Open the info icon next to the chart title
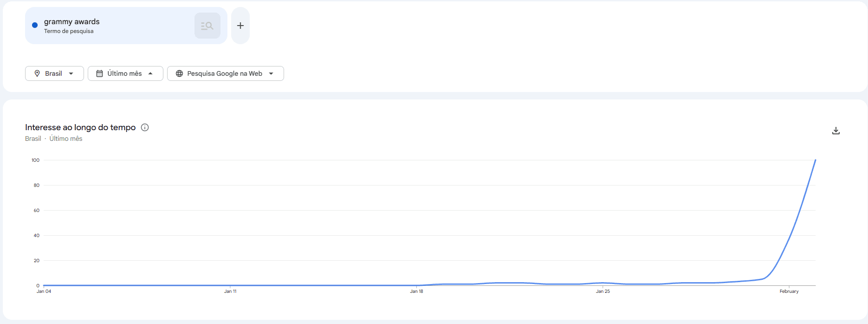This screenshot has width=868, height=324. tap(145, 127)
